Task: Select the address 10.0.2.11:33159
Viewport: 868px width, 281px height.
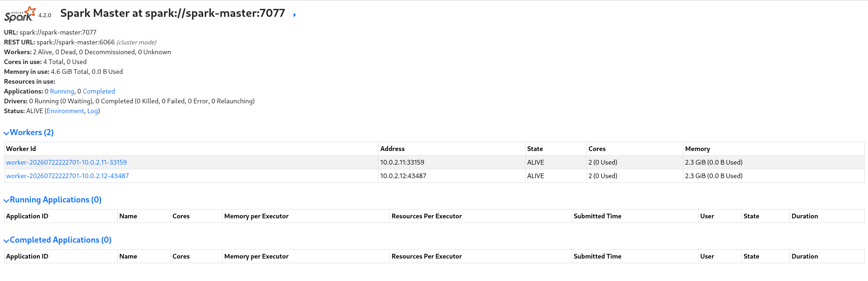Action: (402, 162)
